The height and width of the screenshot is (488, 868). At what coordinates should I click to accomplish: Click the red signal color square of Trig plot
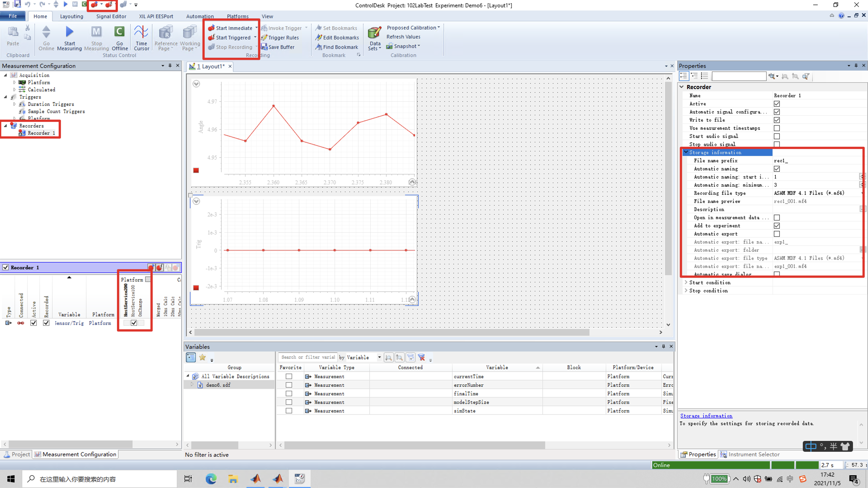click(196, 288)
